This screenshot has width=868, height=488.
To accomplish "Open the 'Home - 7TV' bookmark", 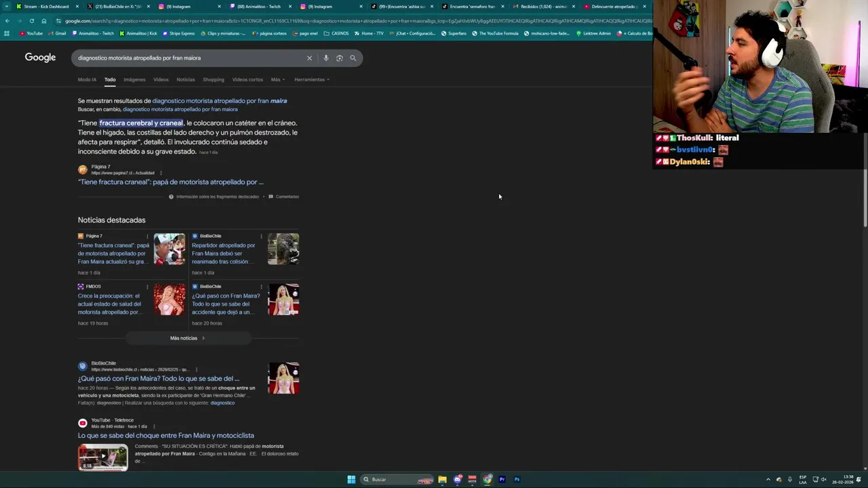I will 369,33.
